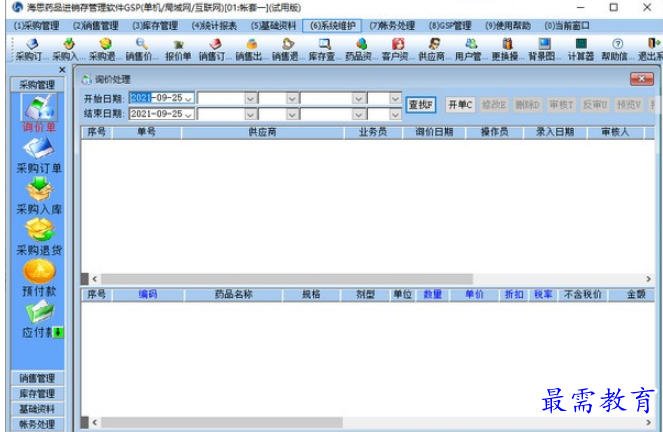Close the left sidebar panel with X
The image size is (663, 432).
tap(62, 70)
